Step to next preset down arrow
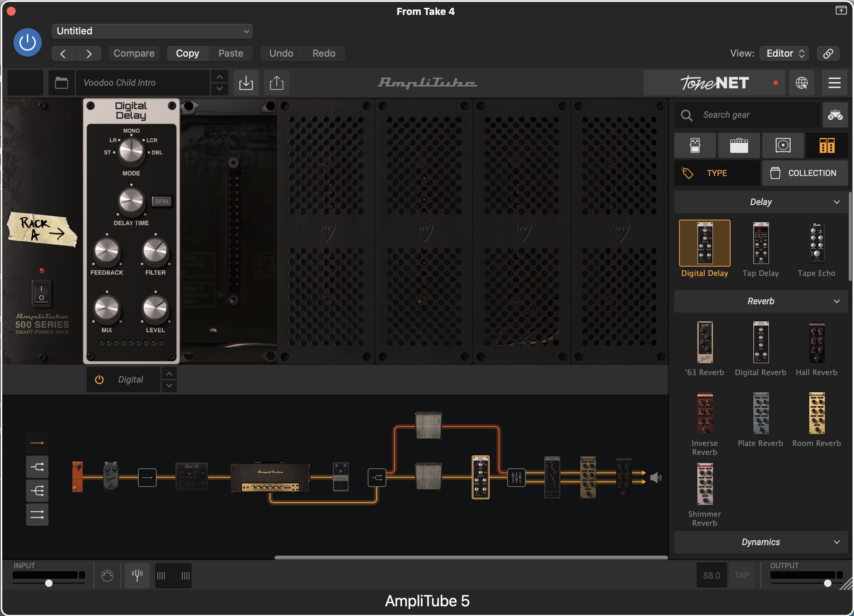 click(220, 89)
